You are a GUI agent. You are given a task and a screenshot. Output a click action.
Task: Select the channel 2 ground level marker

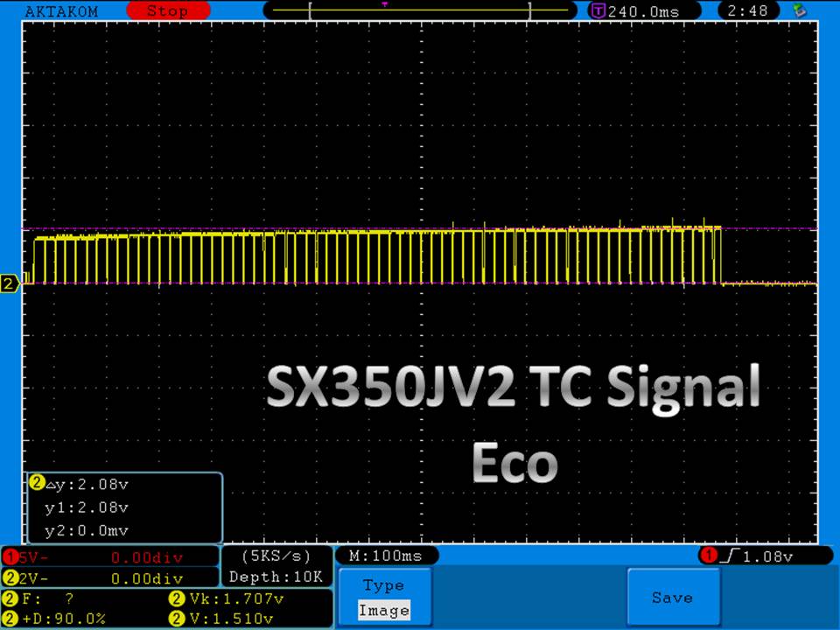click(10, 283)
